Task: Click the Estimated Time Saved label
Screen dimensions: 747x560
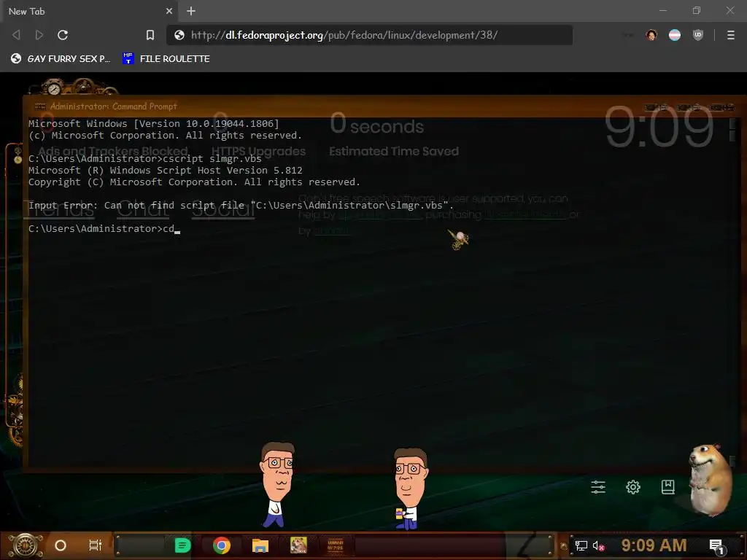Action: 394,152
